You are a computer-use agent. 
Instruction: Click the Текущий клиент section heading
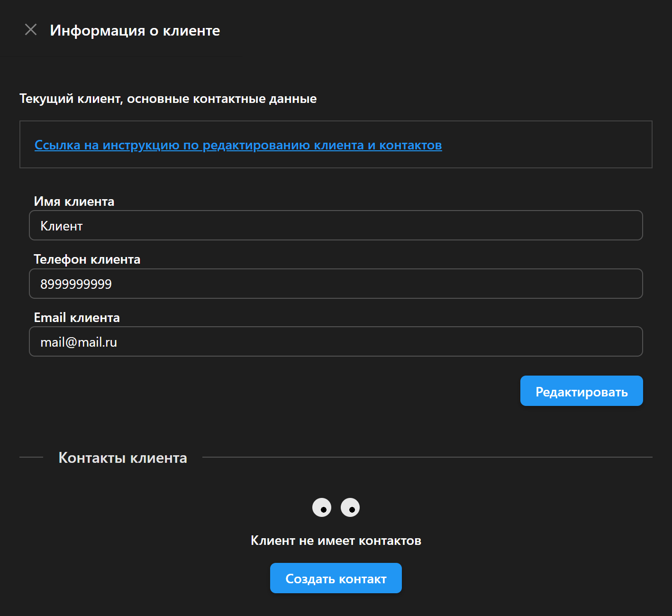[x=168, y=99]
